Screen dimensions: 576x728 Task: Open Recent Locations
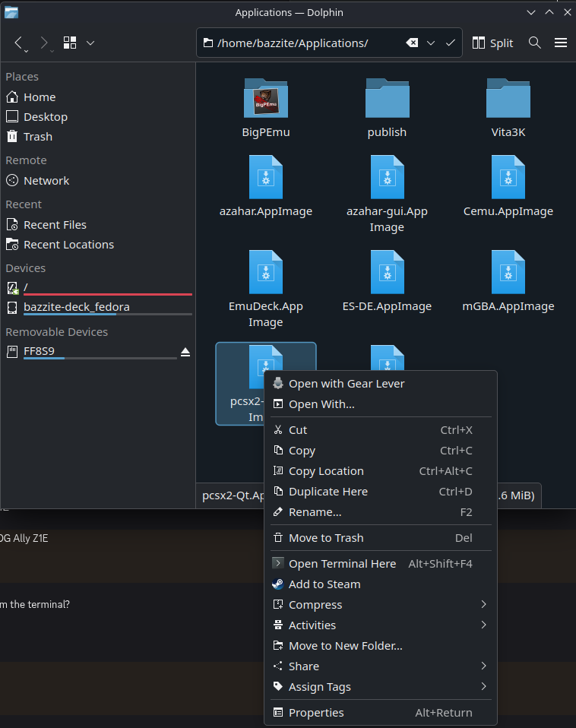coord(97,245)
